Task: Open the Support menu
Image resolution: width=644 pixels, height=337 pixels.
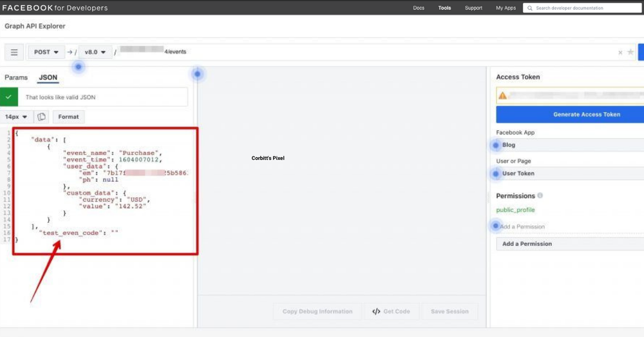Action: click(473, 8)
